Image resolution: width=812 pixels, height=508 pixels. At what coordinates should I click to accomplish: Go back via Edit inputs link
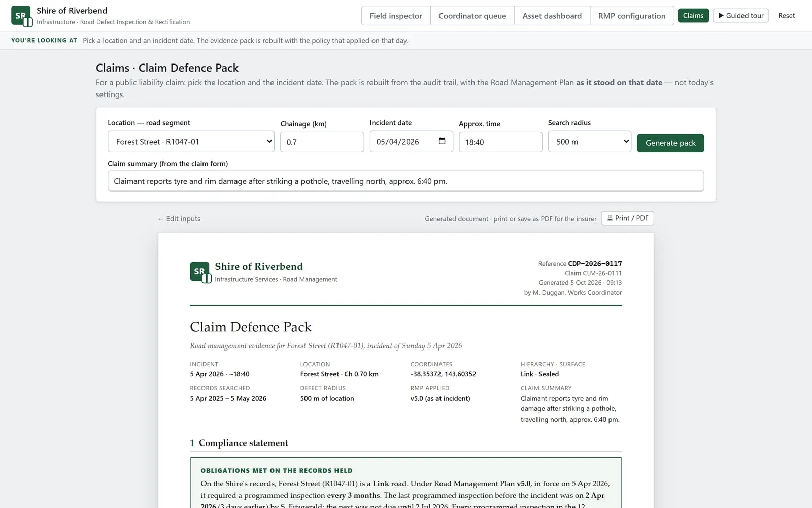(179, 219)
